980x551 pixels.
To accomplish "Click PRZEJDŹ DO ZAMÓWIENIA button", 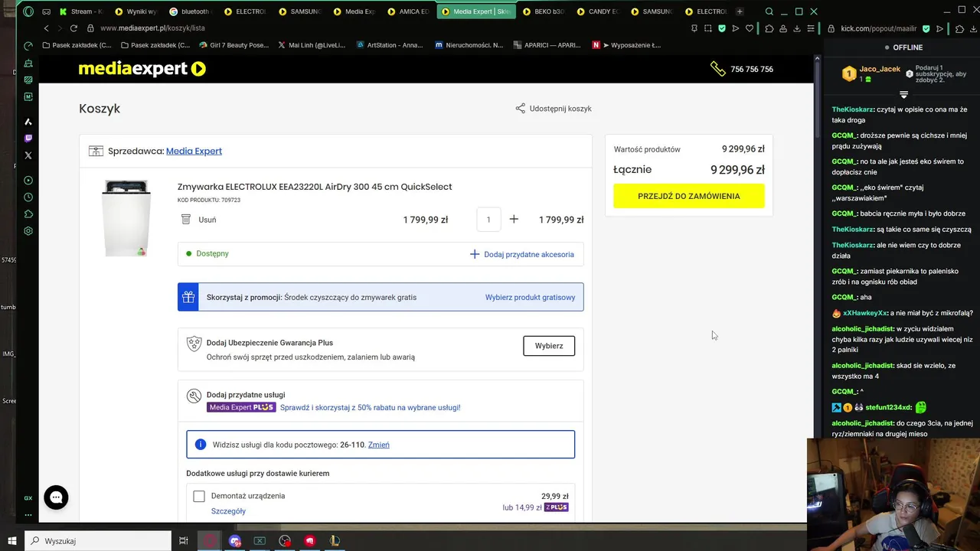I will 689,196.
